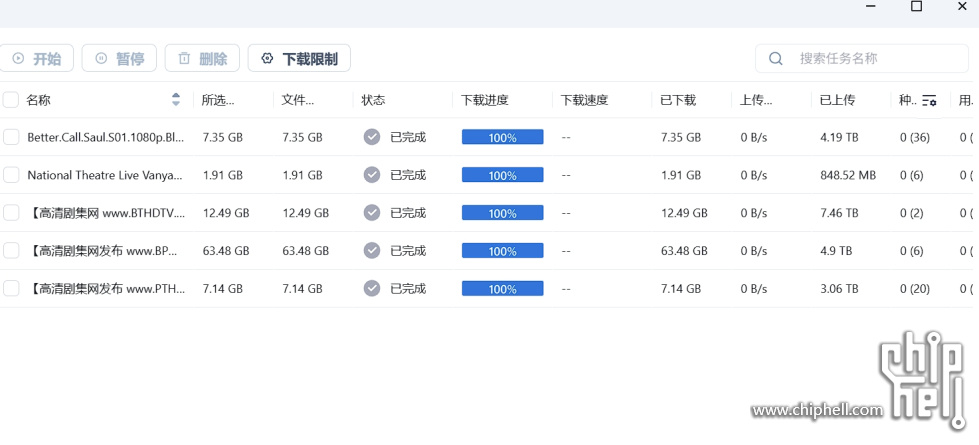
Task: Select the National Theatre Live Vanya task name
Action: point(105,175)
